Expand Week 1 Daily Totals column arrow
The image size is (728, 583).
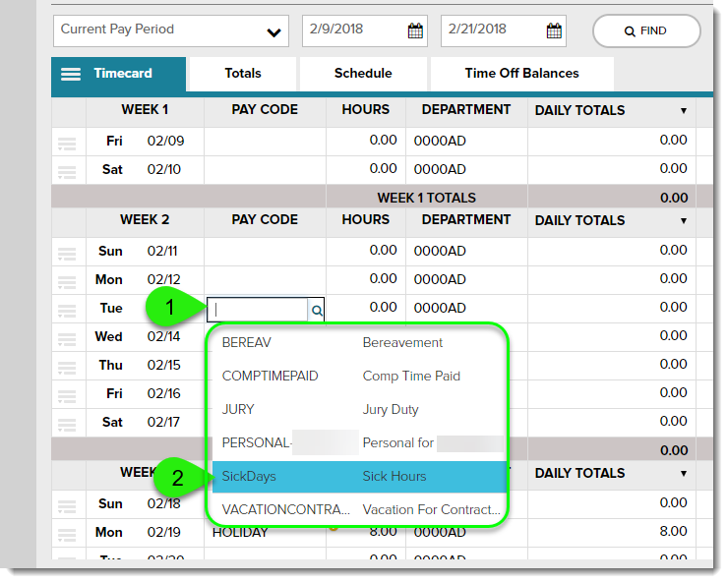683,111
